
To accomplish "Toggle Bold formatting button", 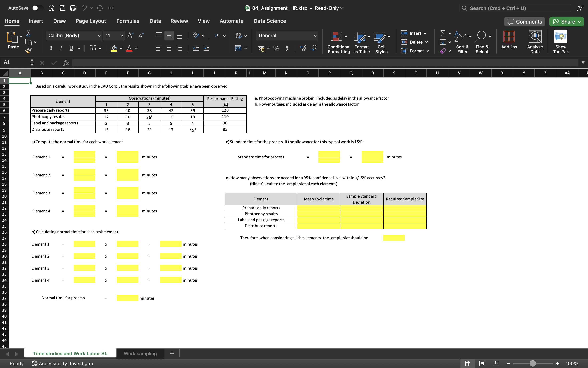I will click(50, 48).
